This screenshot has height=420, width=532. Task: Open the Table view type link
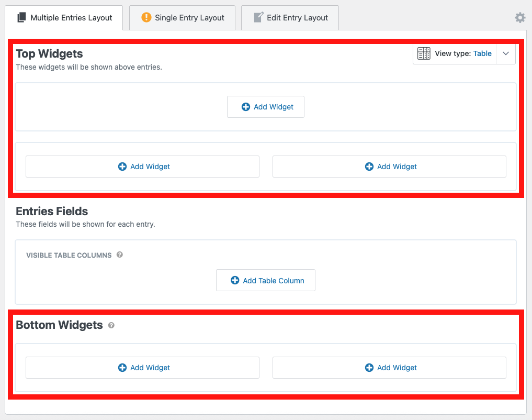coord(482,53)
